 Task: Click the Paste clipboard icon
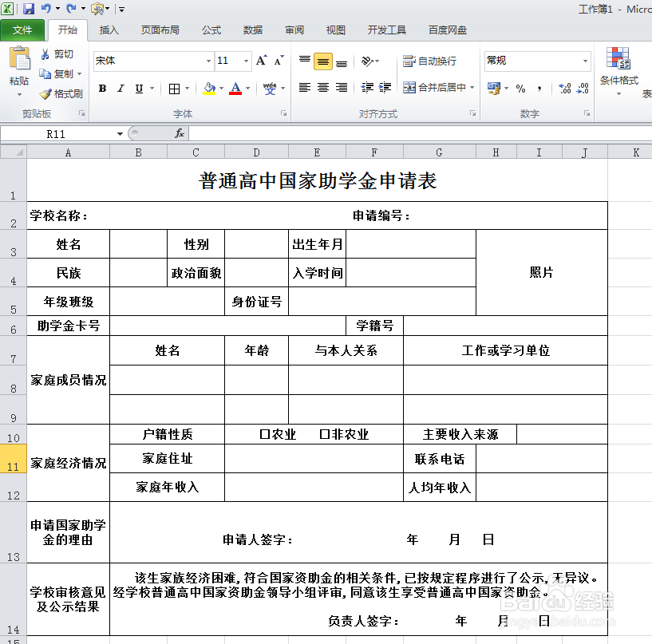pos(19,58)
